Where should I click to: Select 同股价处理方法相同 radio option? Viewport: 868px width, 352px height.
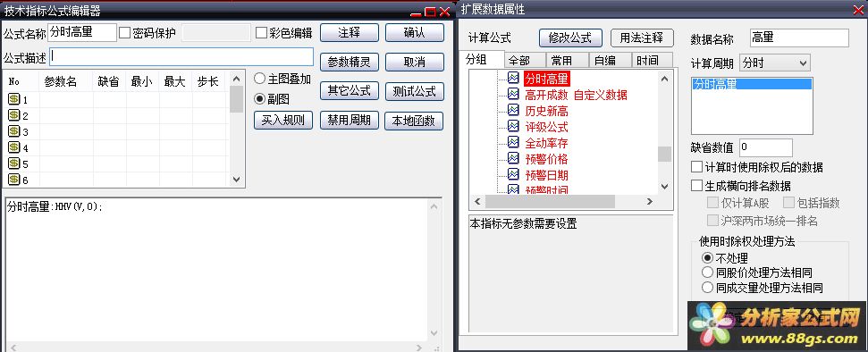pyautogui.click(x=707, y=272)
